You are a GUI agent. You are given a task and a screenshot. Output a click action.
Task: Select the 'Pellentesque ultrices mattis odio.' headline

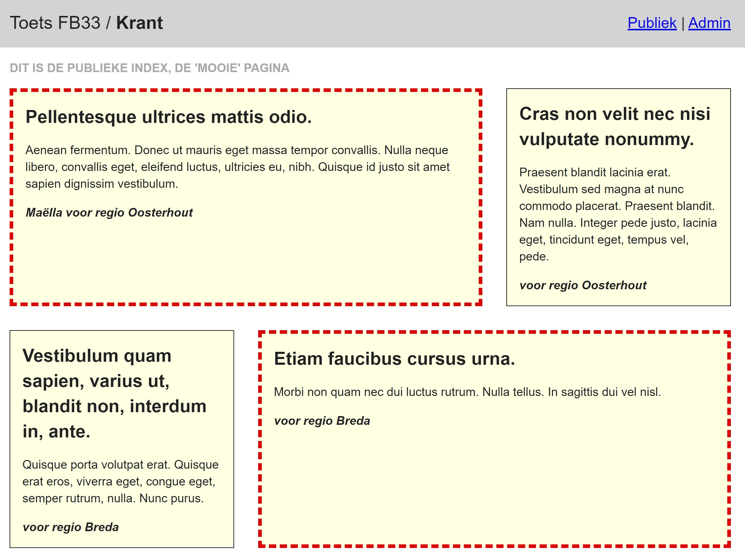coord(168,117)
